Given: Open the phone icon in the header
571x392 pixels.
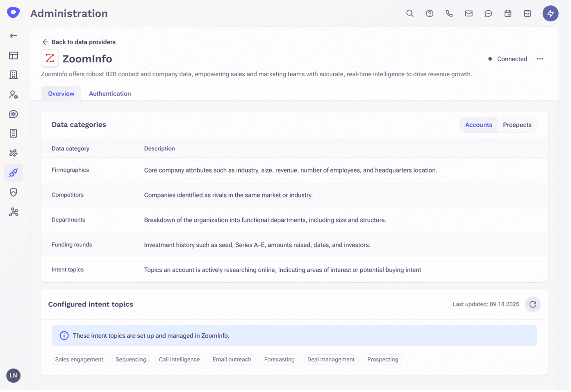Looking at the screenshot, I should click(x=449, y=13).
